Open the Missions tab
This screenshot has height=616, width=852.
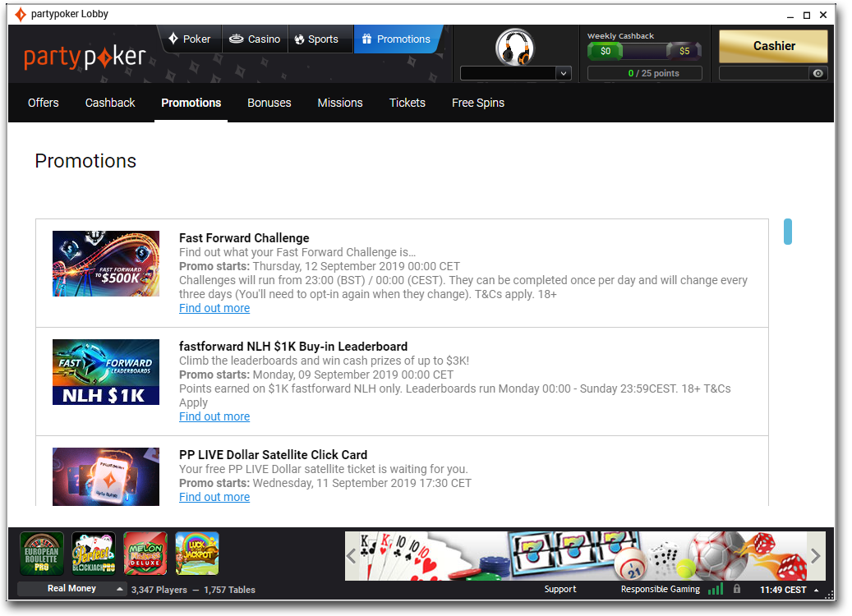340,103
